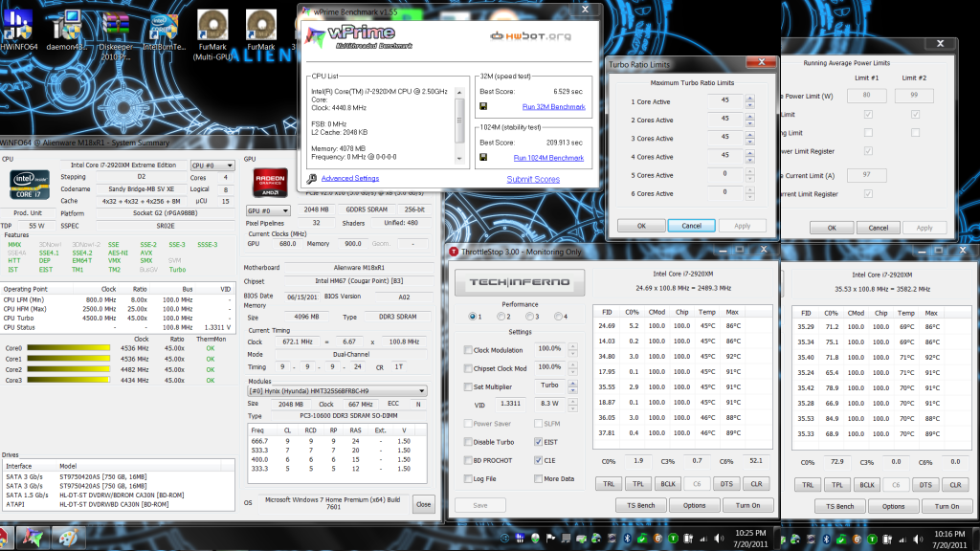980x551 pixels.
Task: Click Run 1024M Benchmark link
Action: click(548, 158)
